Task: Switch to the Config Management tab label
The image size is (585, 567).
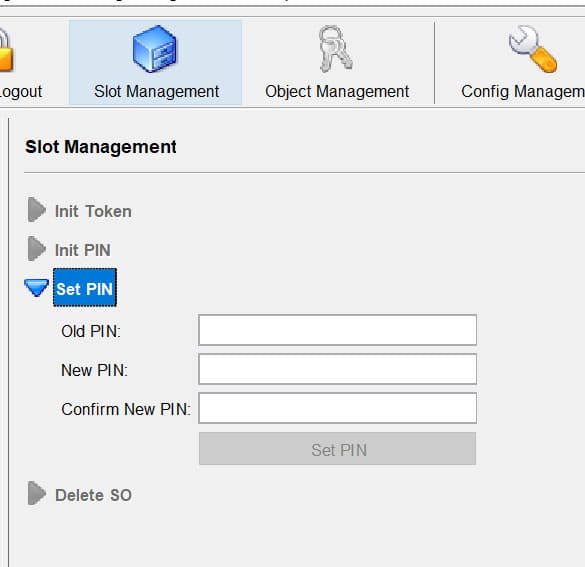Action: pos(523,91)
